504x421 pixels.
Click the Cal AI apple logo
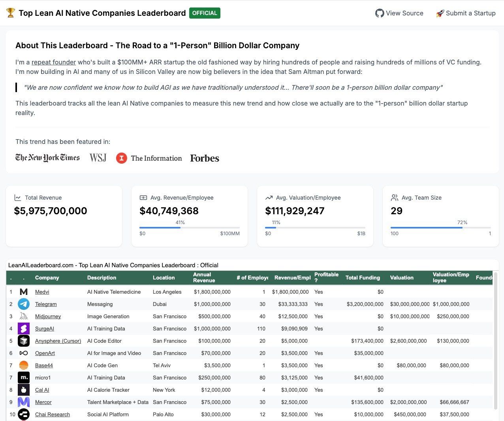click(x=24, y=390)
